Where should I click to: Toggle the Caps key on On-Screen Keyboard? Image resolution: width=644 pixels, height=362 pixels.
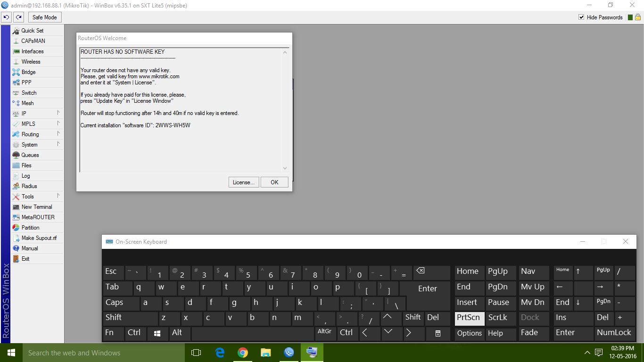[x=121, y=304]
